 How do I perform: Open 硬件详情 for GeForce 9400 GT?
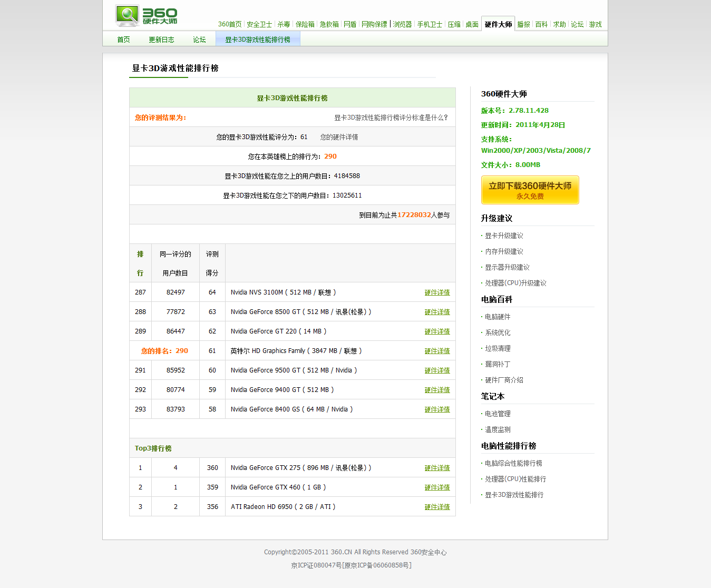tap(437, 390)
